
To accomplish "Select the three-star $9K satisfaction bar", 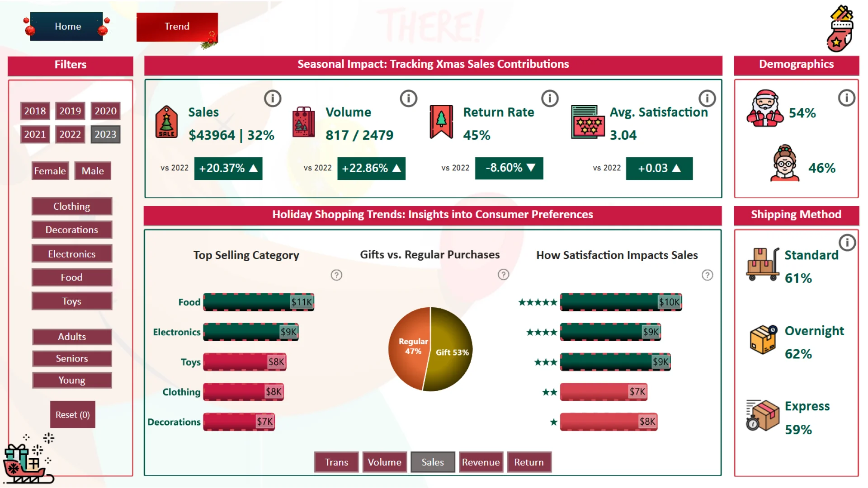I will [x=615, y=362].
